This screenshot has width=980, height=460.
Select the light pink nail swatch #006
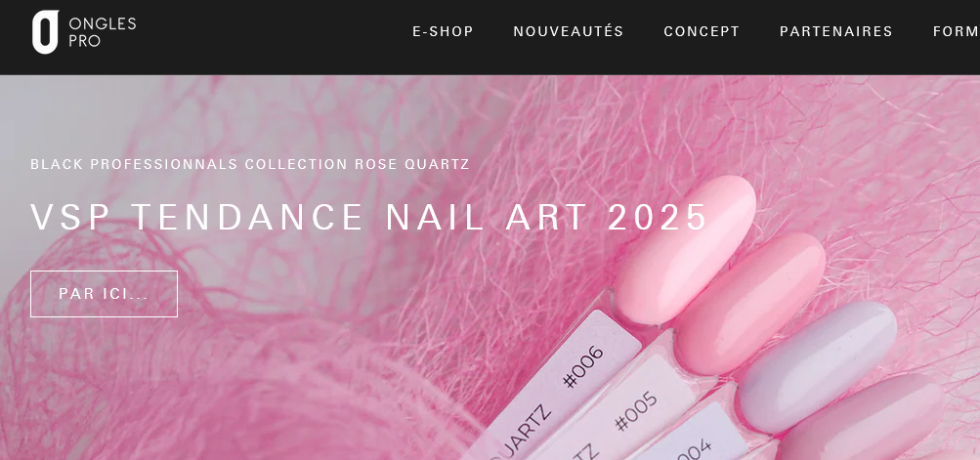[685, 249]
